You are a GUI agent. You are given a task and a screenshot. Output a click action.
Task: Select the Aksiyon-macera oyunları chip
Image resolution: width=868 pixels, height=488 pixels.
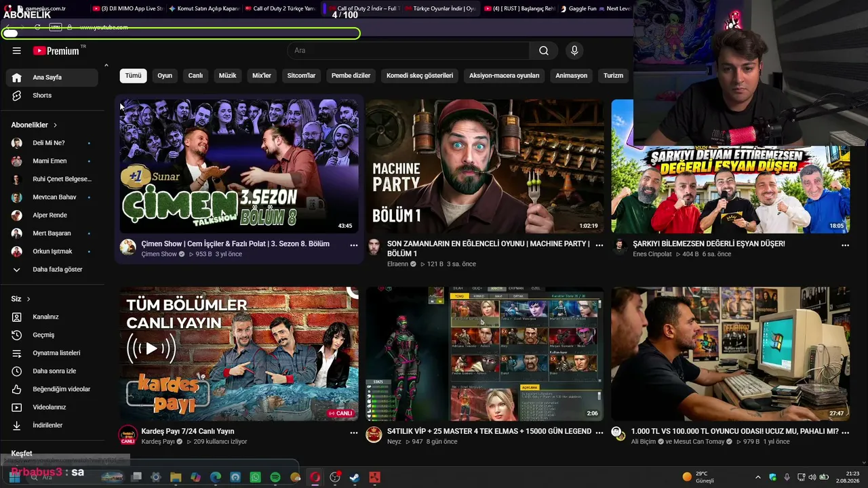pos(505,75)
